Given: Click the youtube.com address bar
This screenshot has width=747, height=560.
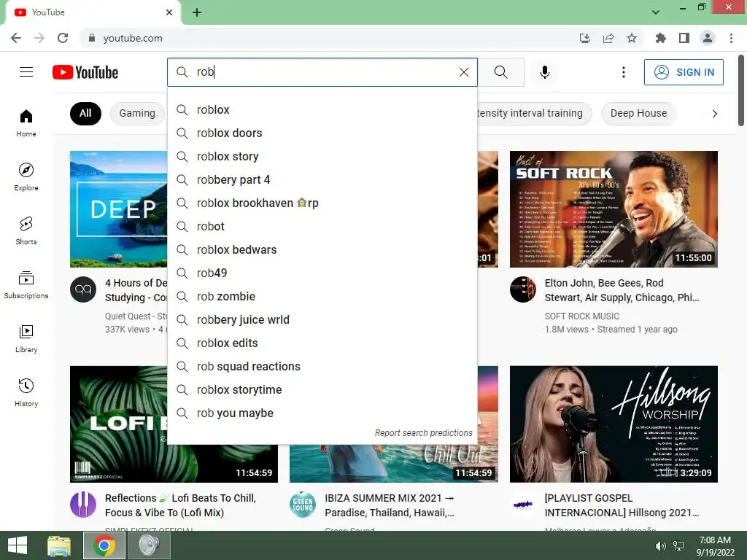Looking at the screenshot, I should tap(329, 38).
